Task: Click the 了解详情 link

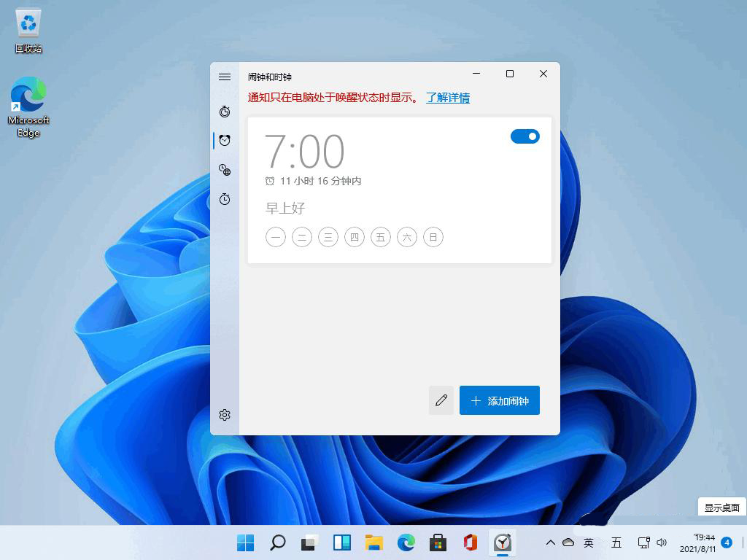Action: coord(448,98)
